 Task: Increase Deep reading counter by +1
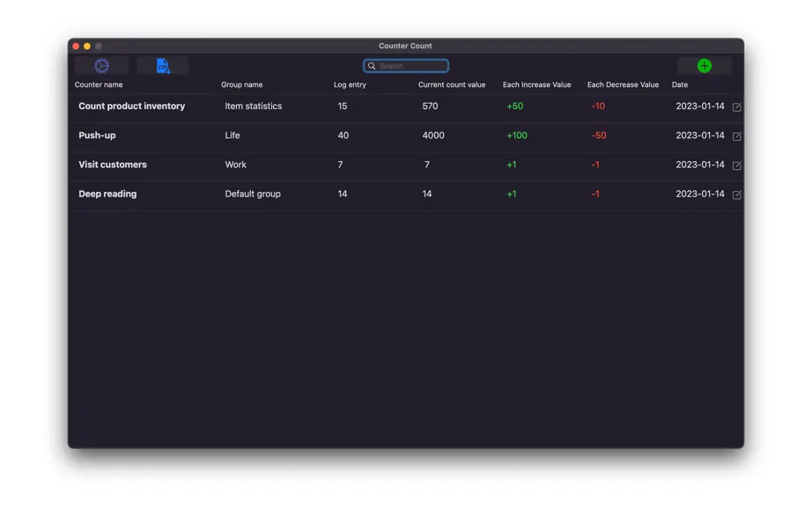tap(511, 194)
